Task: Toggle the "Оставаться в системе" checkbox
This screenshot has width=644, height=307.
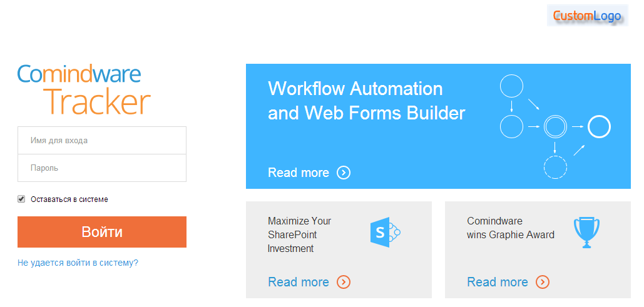Action: point(21,199)
